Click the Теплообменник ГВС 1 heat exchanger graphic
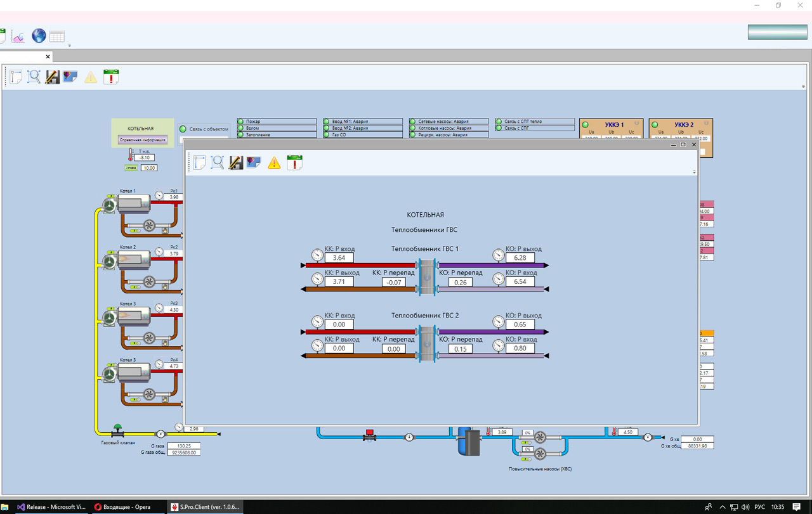Image resolution: width=812 pixels, height=514 pixels. pyautogui.click(x=427, y=277)
